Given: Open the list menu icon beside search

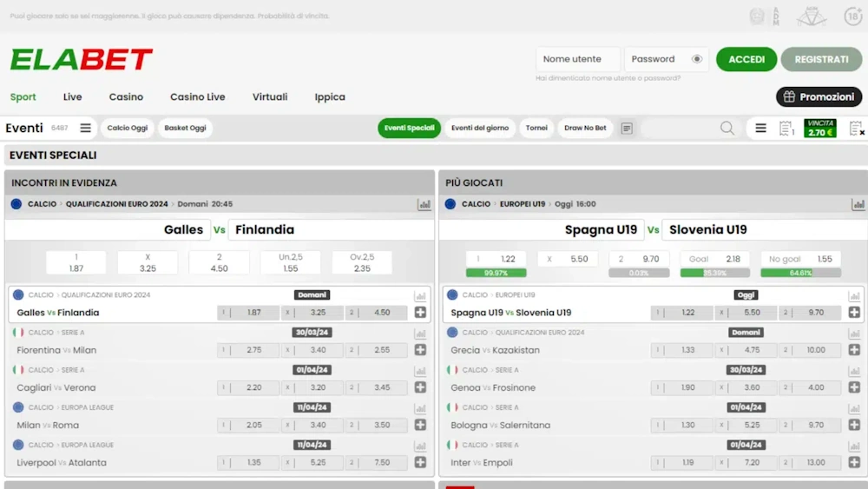Looking at the screenshot, I should pyautogui.click(x=760, y=128).
